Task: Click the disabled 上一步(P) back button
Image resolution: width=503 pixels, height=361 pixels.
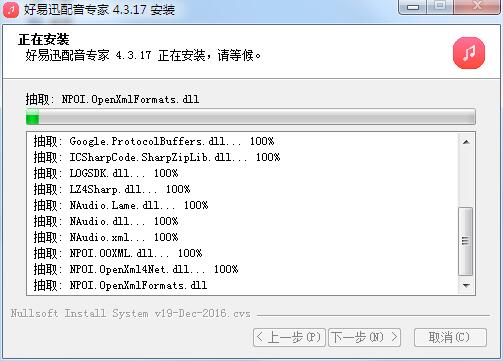Action: tap(289, 337)
